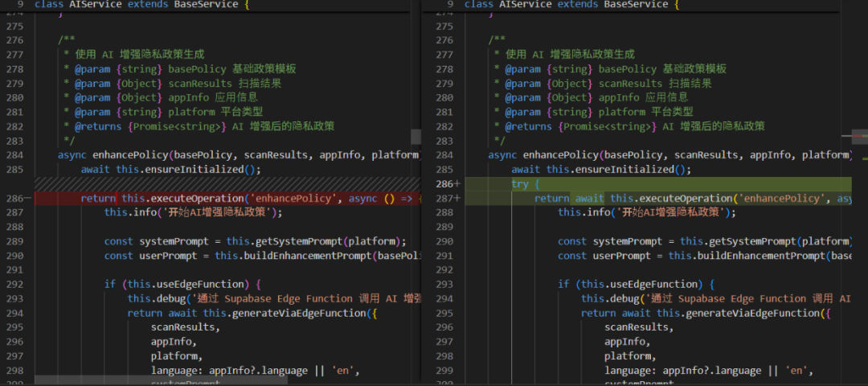Click '{Promise<string>}' type in left pane

tap(177, 126)
